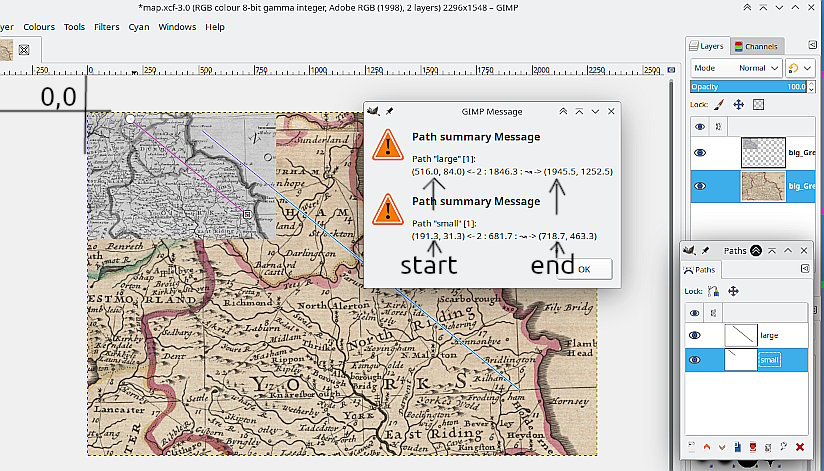Click link column header in Paths panel

(713, 313)
